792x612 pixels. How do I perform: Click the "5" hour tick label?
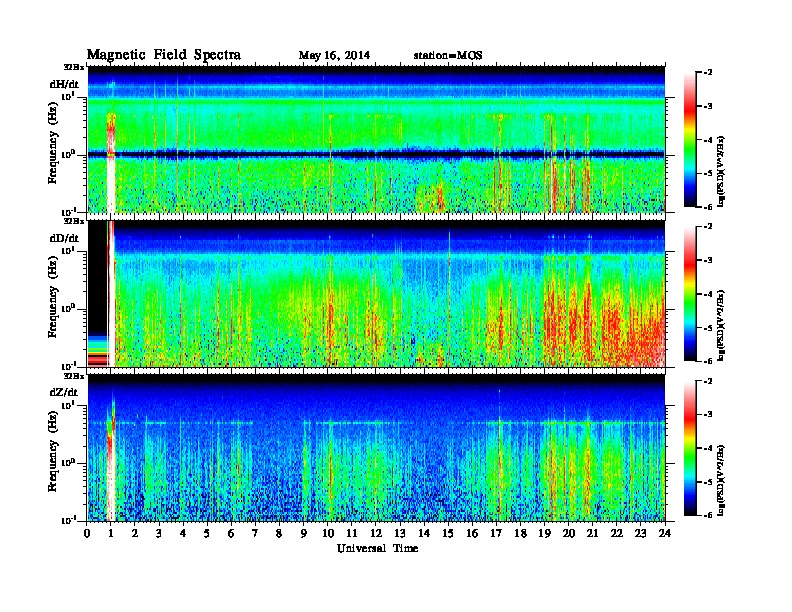tap(207, 533)
